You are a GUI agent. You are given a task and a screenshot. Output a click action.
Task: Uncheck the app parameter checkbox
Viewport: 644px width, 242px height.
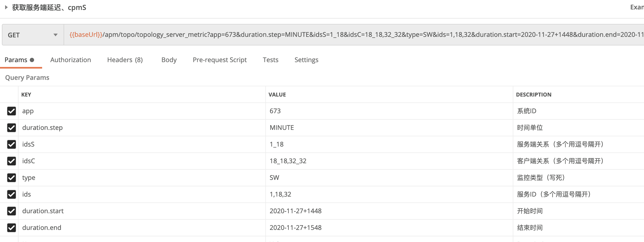(x=12, y=111)
